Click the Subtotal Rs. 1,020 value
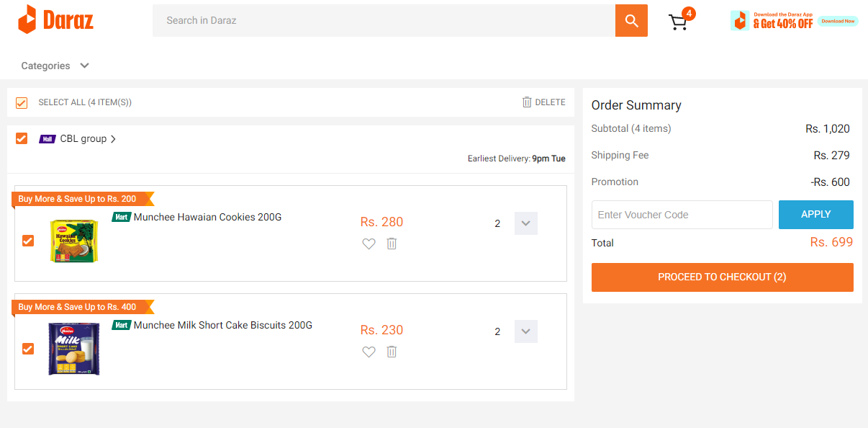 tap(828, 129)
